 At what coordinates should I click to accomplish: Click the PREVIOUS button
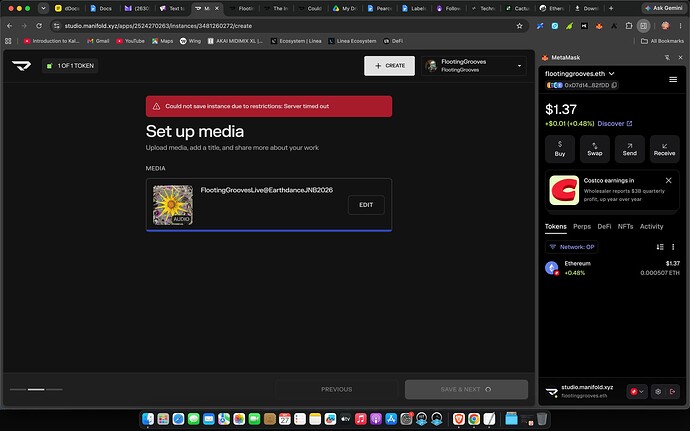[337, 389]
